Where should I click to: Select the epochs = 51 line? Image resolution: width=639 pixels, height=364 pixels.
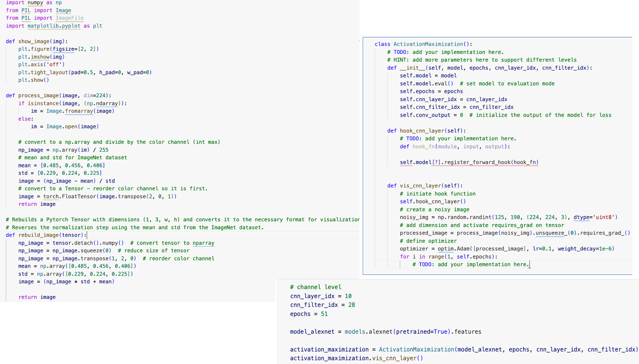(x=309, y=314)
